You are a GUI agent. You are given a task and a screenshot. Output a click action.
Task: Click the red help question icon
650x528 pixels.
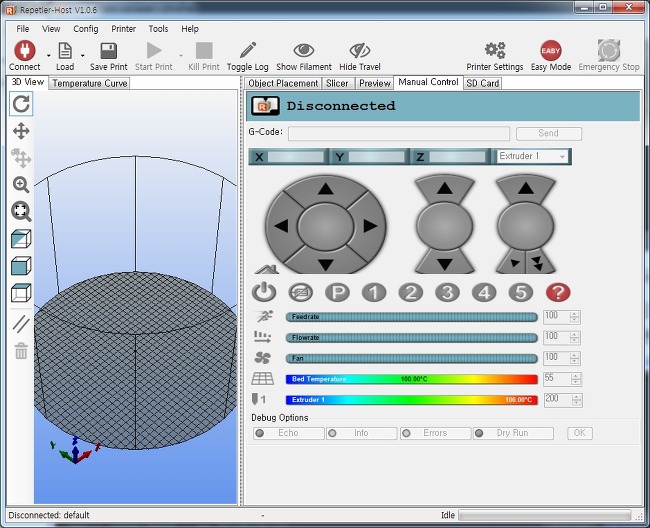558,293
